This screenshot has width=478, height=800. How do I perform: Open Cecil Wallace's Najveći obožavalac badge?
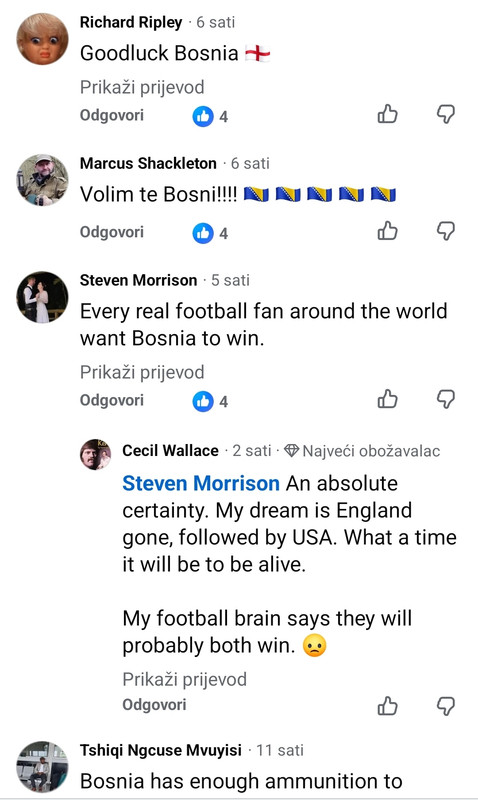[362, 451]
